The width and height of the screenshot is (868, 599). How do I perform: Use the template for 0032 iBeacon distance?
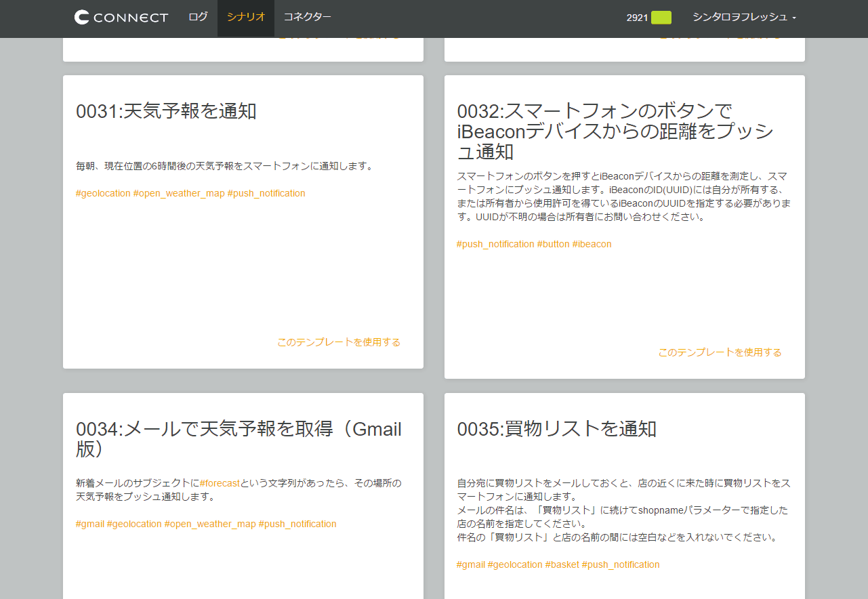pos(720,352)
